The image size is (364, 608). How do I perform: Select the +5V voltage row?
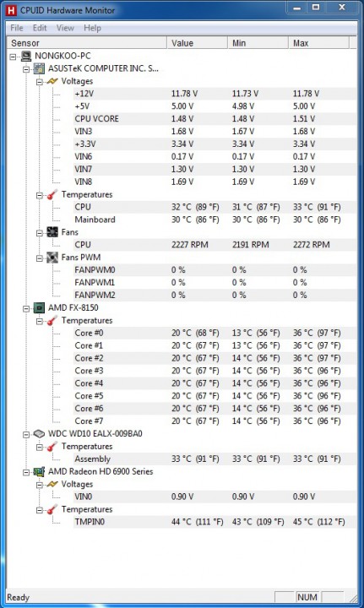click(x=215, y=106)
